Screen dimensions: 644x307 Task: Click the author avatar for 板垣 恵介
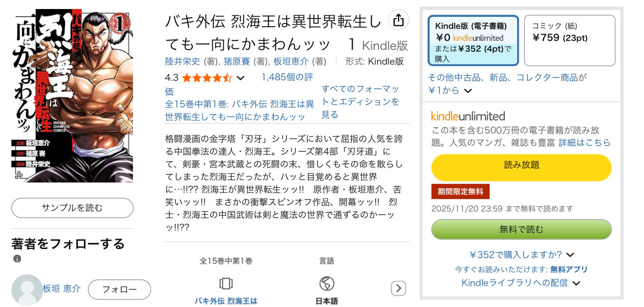tap(27, 289)
